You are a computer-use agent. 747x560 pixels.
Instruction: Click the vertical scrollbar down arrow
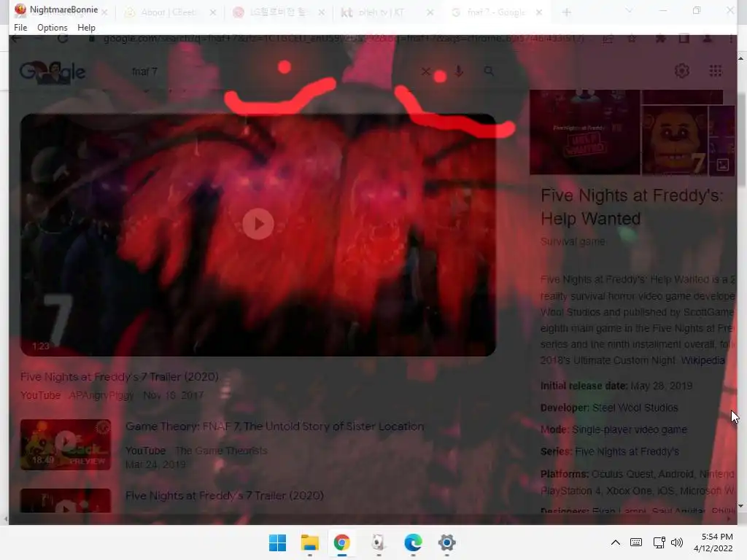741,506
